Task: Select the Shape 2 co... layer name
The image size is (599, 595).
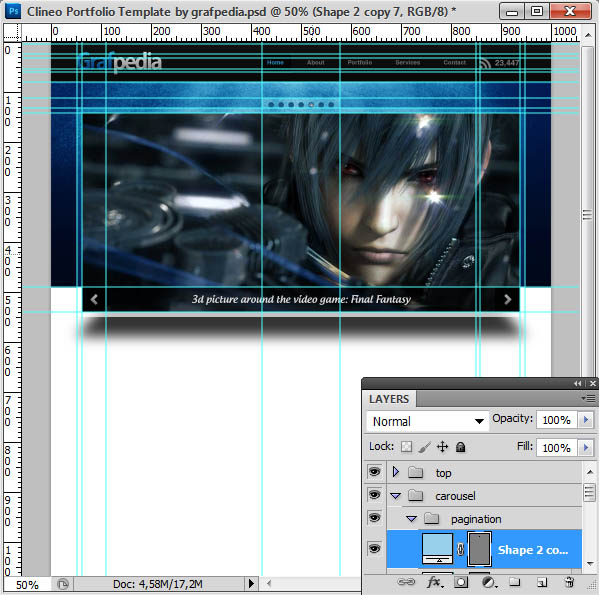Action: [533, 550]
